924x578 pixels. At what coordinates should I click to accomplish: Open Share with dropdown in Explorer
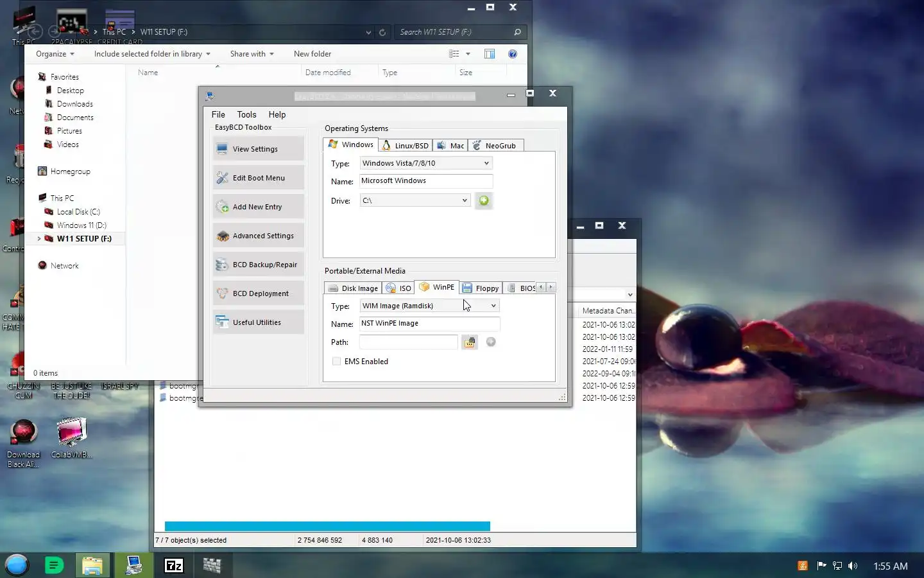(x=252, y=54)
